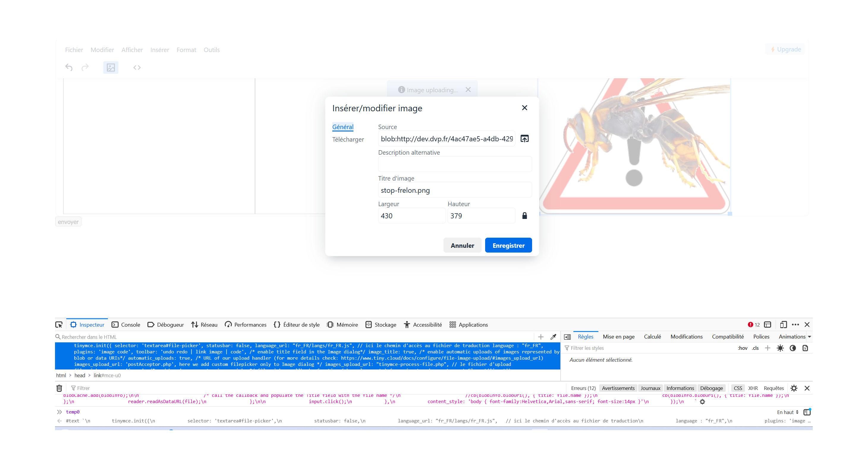Open console settings gear

pos(794,388)
